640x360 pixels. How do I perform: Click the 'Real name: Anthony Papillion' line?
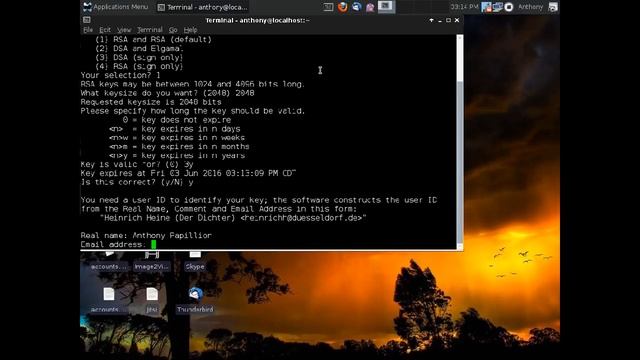[146, 236]
